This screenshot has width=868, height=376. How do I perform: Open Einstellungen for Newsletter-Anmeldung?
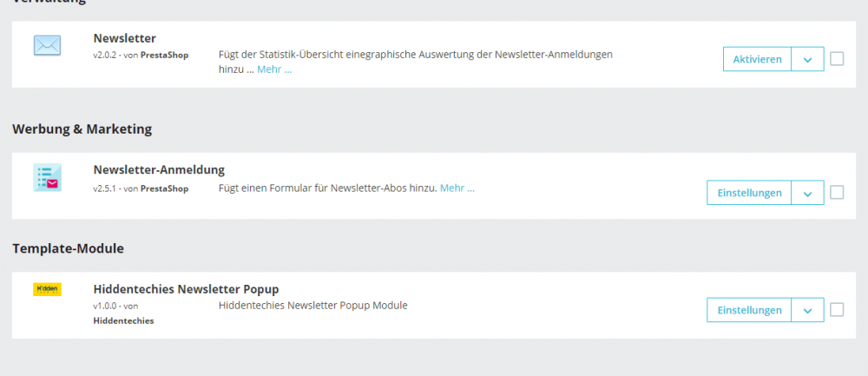[x=750, y=193]
